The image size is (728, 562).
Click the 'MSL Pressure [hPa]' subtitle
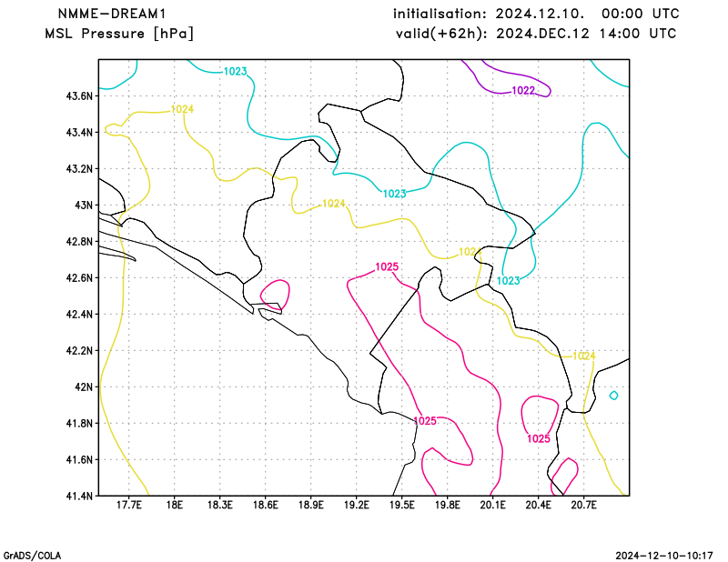119,34
